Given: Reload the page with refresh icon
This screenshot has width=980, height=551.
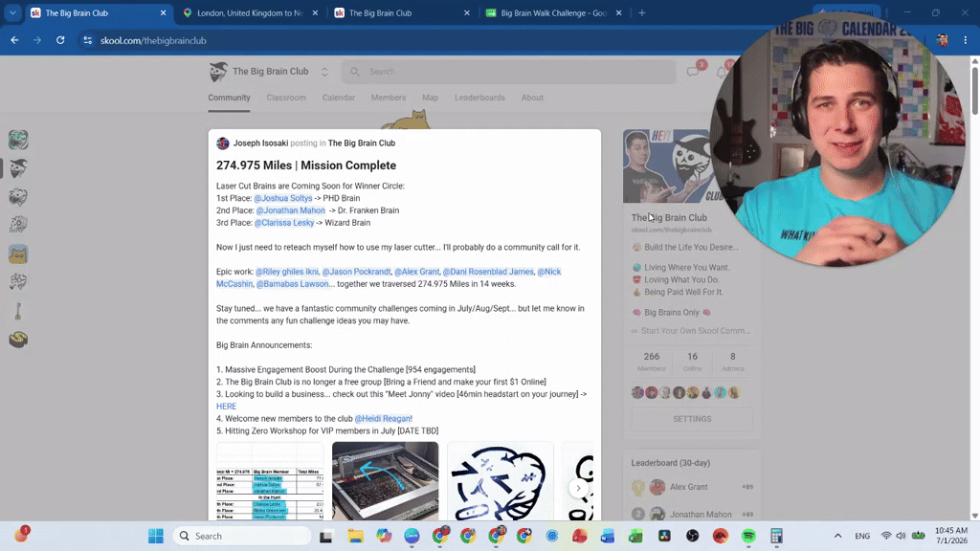Looking at the screenshot, I should pyautogui.click(x=60, y=40).
